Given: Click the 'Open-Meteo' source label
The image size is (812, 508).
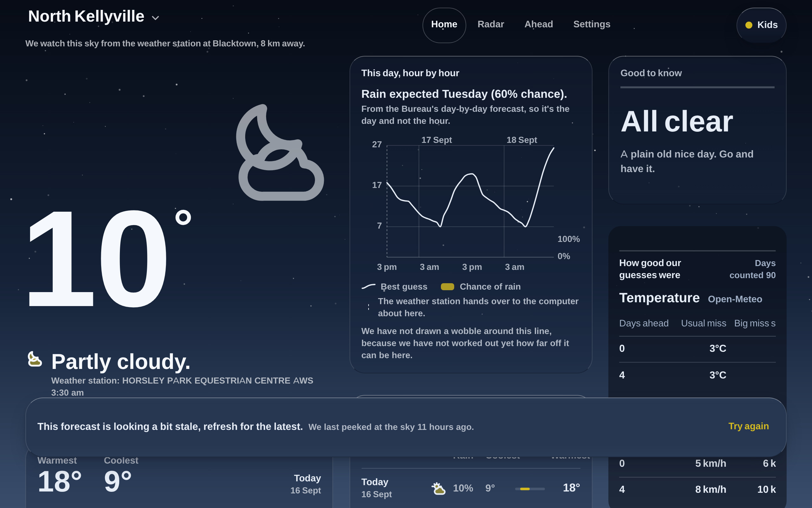Looking at the screenshot, I should [735, 299].
